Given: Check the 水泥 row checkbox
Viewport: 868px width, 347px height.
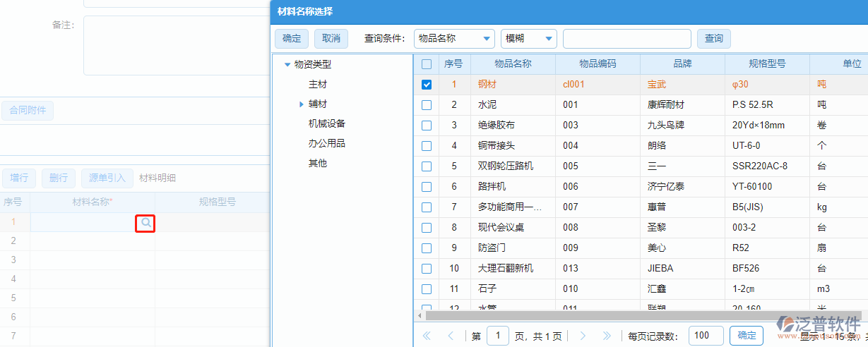Looking at the screenshot, I should pyautogui.click(x=427, y=105).
